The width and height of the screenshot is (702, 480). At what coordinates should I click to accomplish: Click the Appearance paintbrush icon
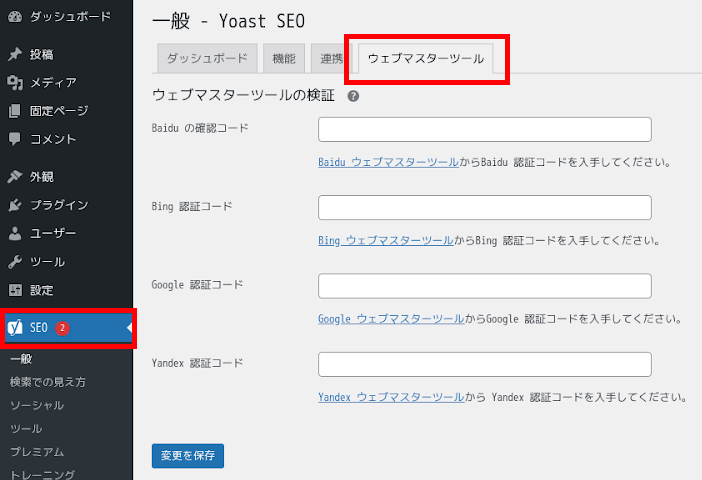tap(15, 177)
